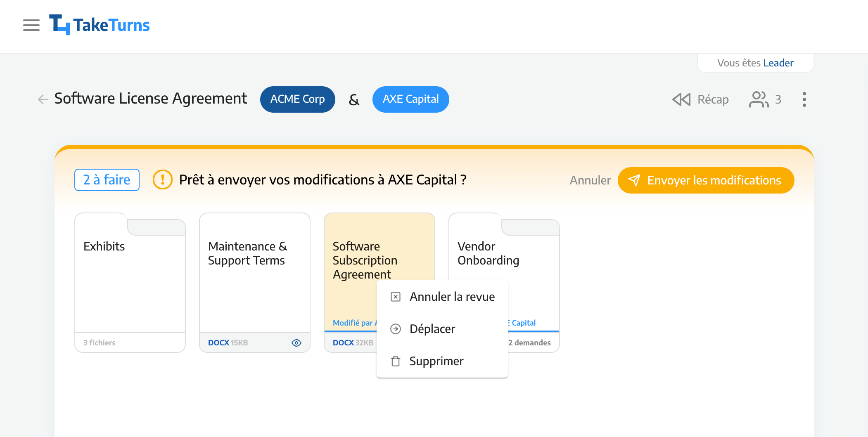Screen dimensions: 868x437
Task: Click the 3 fichiers label
Action: (99, 343)
